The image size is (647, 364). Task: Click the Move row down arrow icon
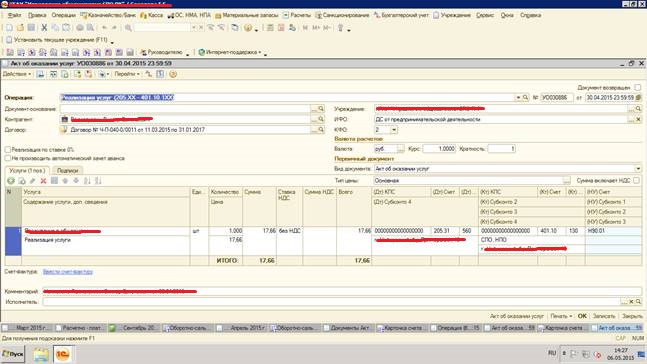click(x=76, y=181)
